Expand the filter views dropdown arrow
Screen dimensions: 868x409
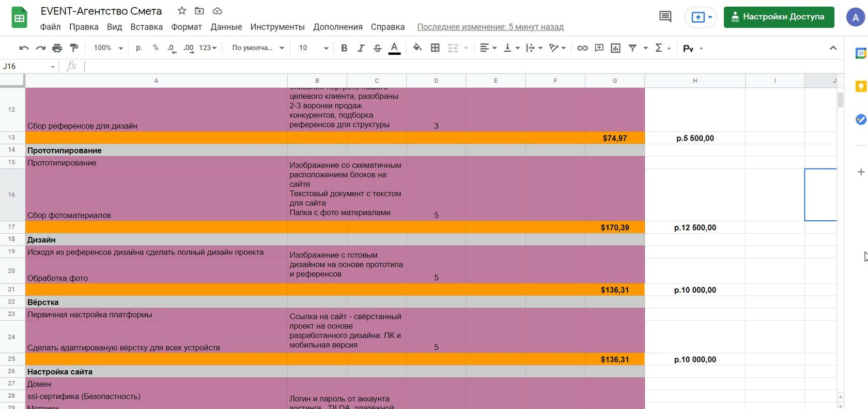[645, 48]
